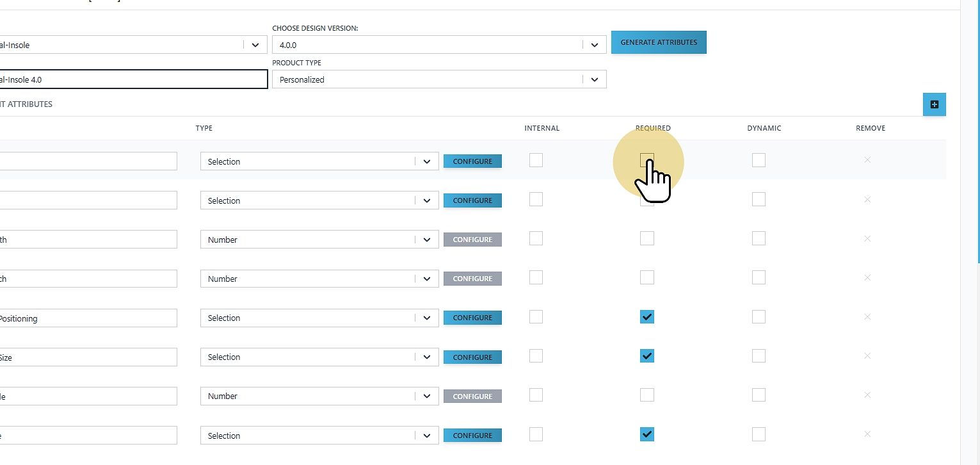Screen dimensions: 980x465
Task: Open Type dropdown for the Size row
Action: coord(319,357)
